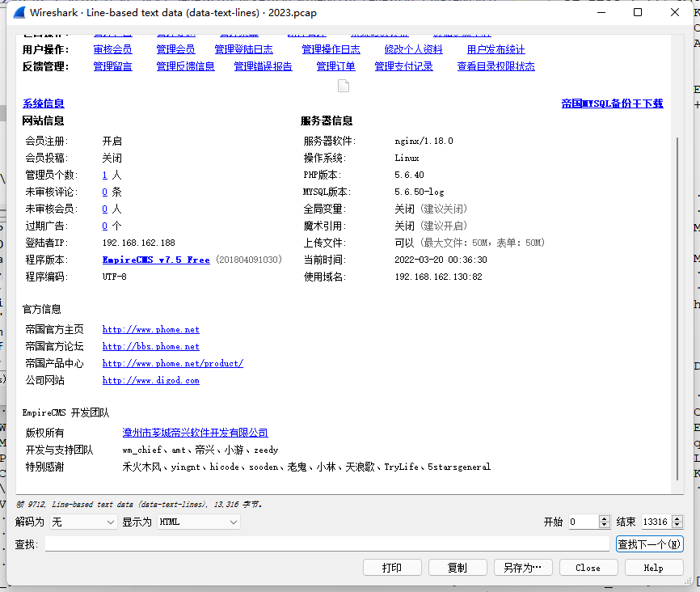Viewport: 700px width, 592px height.
Task: Decrement the 结束 end value spinner
Action: [x=677, y=526]
